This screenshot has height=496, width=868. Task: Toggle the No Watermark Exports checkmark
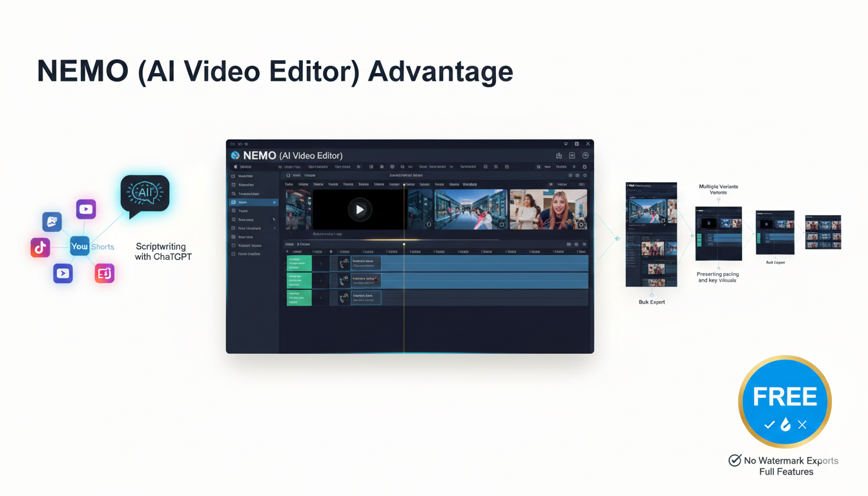coord(735,460)
